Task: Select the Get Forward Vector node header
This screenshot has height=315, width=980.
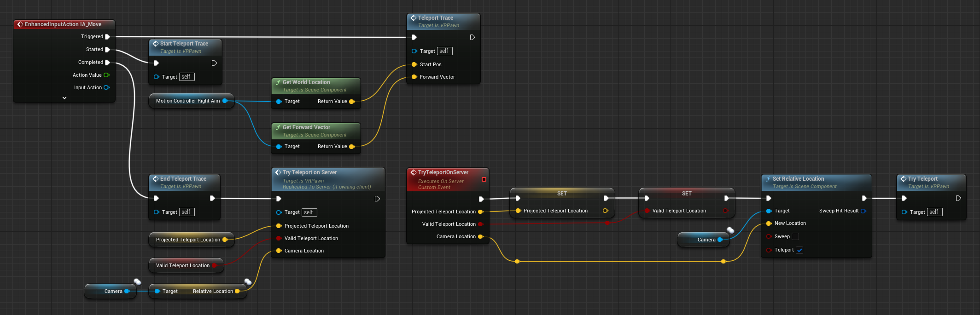Action: [316, 131]
